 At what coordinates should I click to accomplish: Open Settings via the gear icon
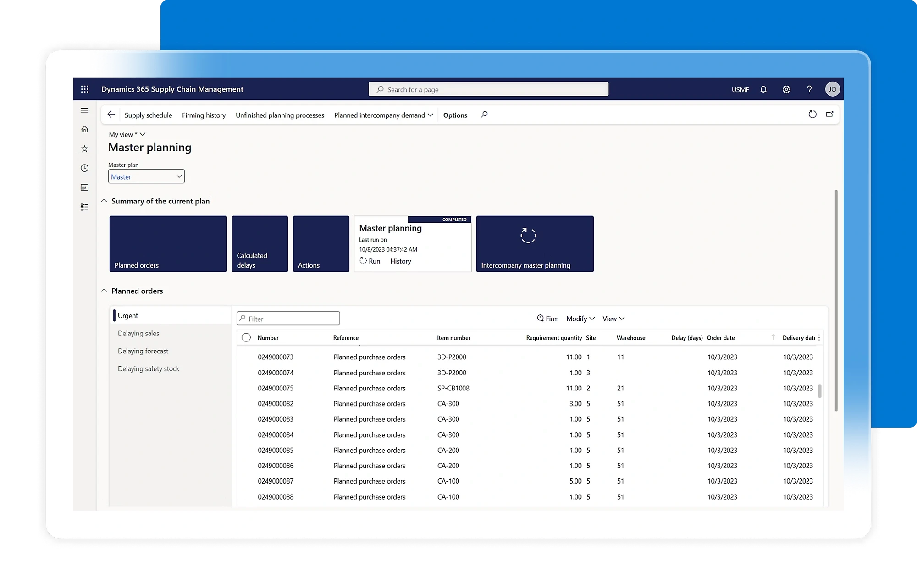coord(786,89)
